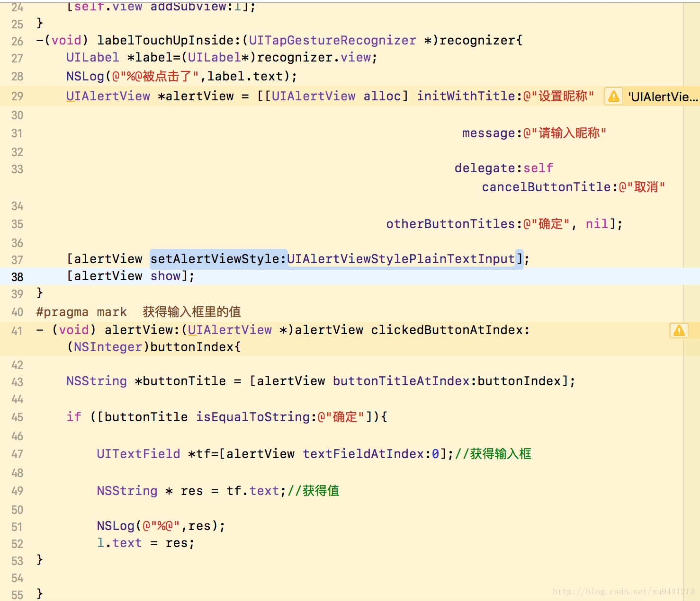Click the warning icon on line 41
This screenshot has width=700, height=601.
coord(679,330)
